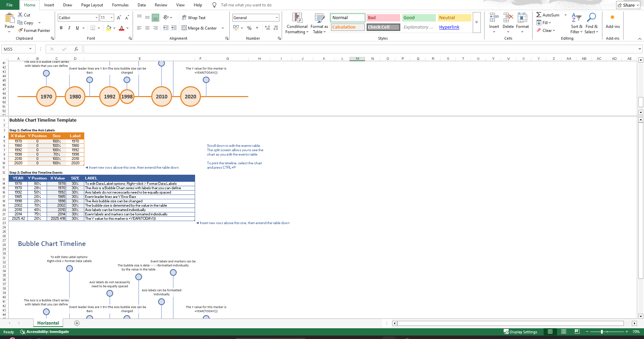Open the font size dropdown

coord(112,17)
